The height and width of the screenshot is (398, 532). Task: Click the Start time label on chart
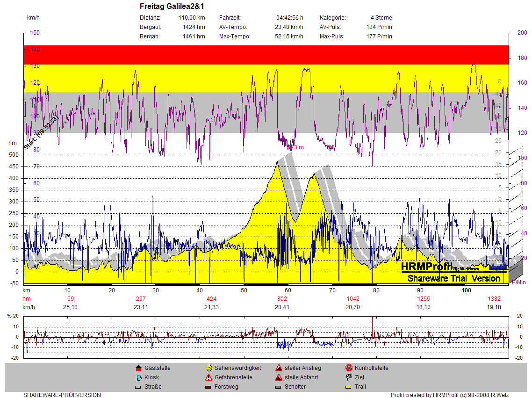pos(41,133)
